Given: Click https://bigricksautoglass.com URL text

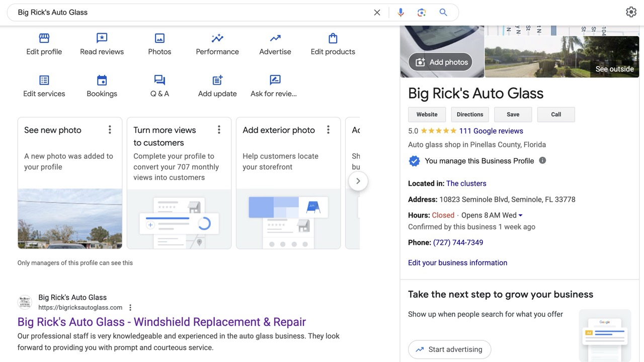Looking at the screenshot, I should [80, 308].
